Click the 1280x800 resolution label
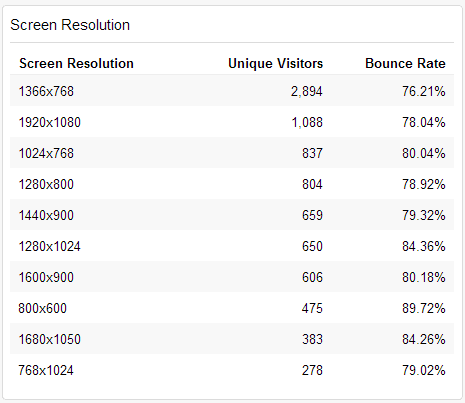The height and width of the screenshot is (403, 465). (46, 184)
